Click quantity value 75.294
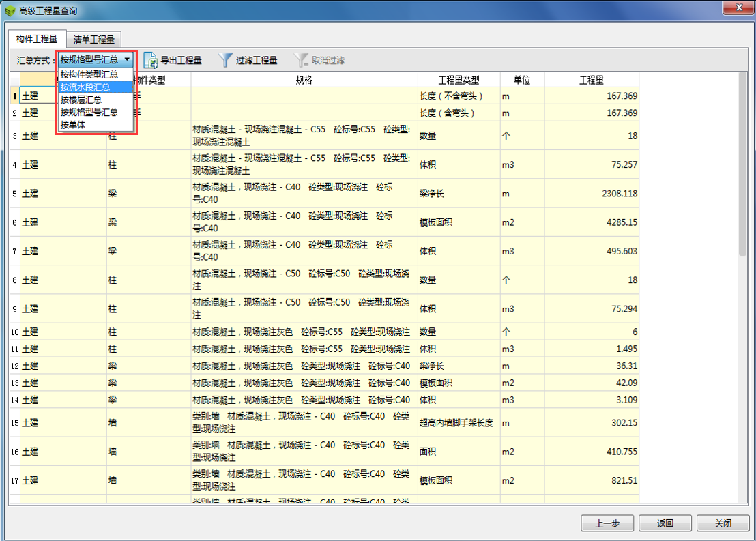756x541 pixels. click(x=624, y=308)
